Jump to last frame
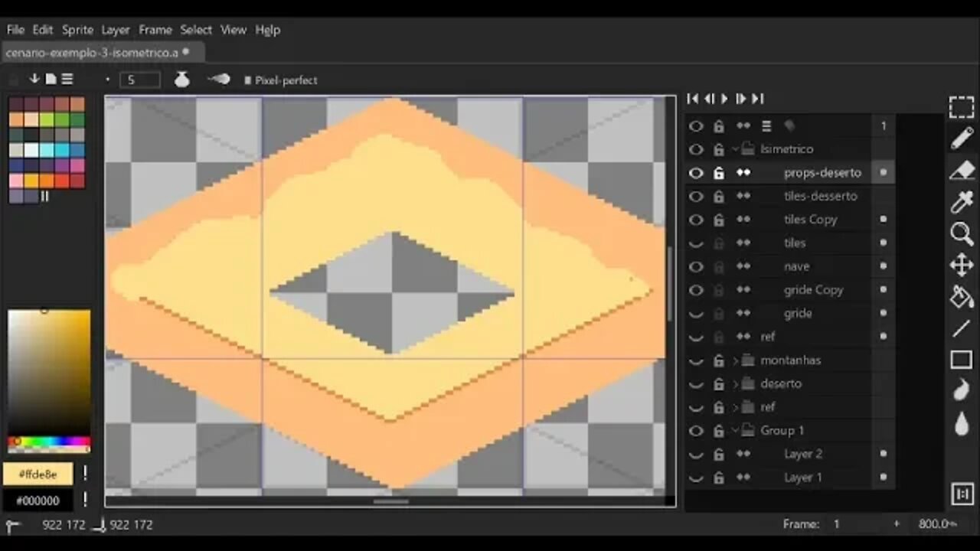 tap(757, 99)
